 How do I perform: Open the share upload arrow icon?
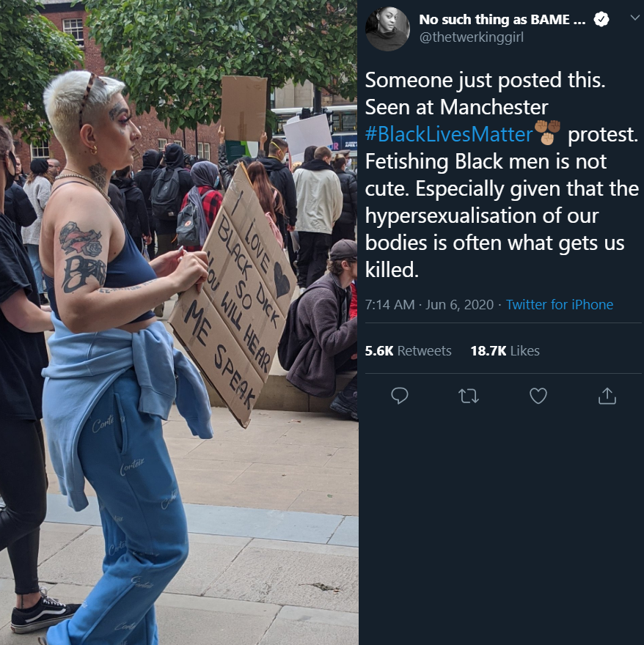pyautogui.click(x=607, y=396)
